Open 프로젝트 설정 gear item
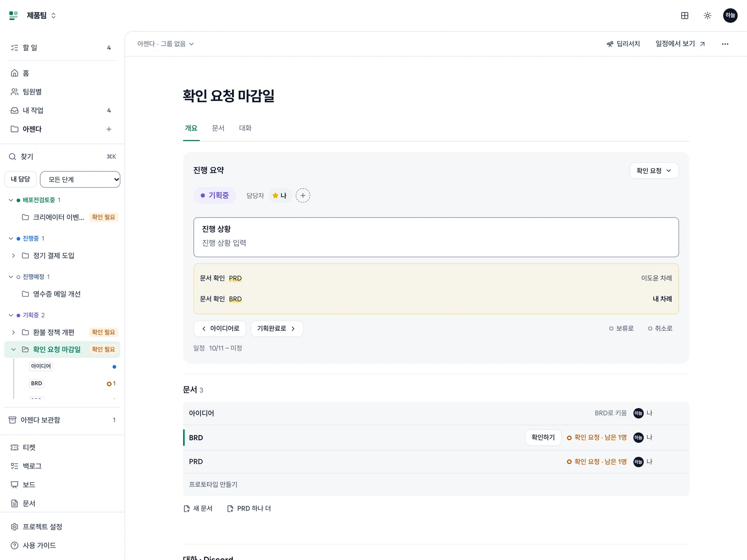 63,527
